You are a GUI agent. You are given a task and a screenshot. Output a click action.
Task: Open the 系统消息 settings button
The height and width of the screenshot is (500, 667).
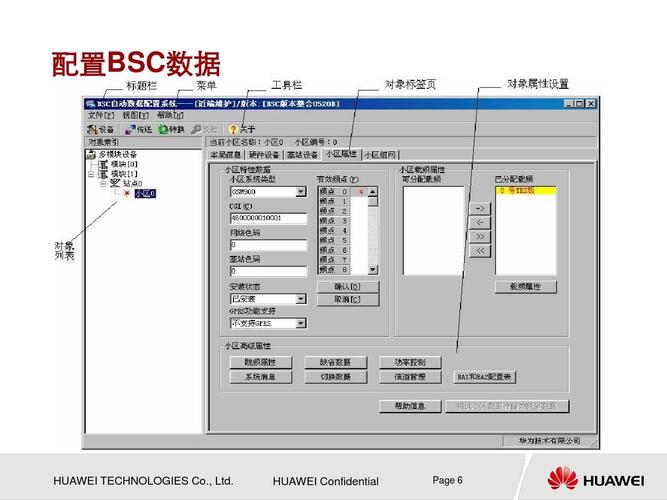[260, 377]
